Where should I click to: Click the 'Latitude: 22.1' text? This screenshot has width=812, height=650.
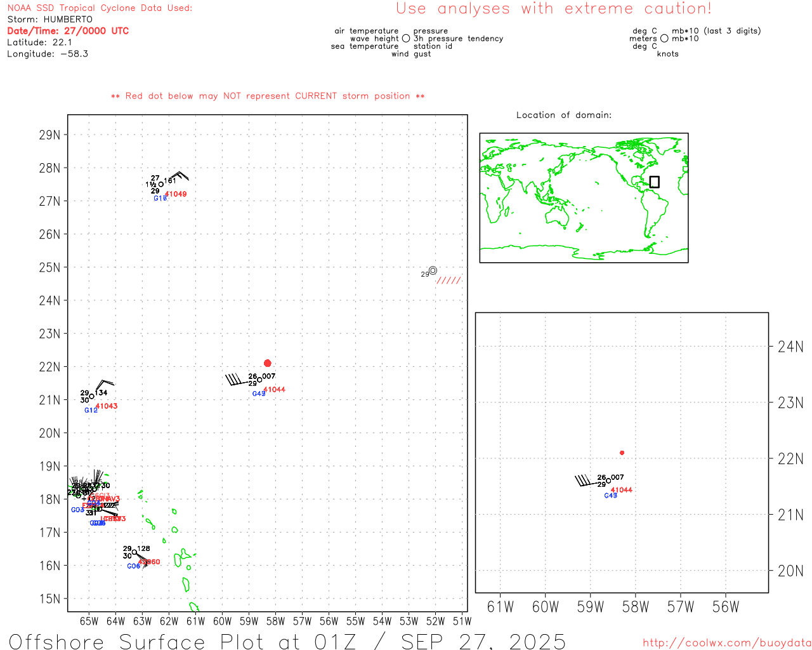tap(39, 43)
